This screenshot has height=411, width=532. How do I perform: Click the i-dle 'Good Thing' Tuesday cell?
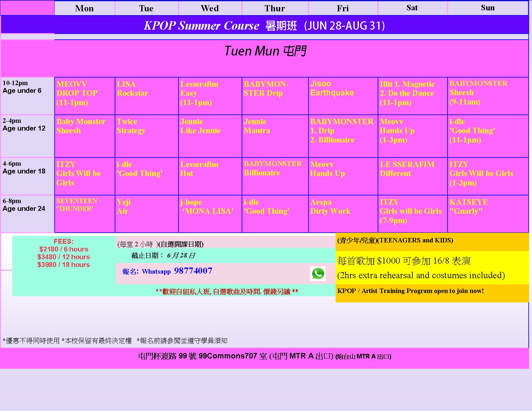[x=147, y=176]
